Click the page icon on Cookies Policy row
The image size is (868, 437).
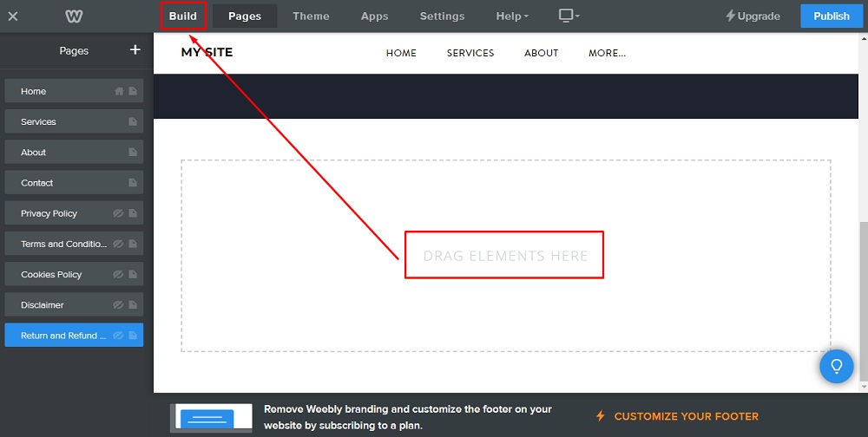(x=133, y=274)
